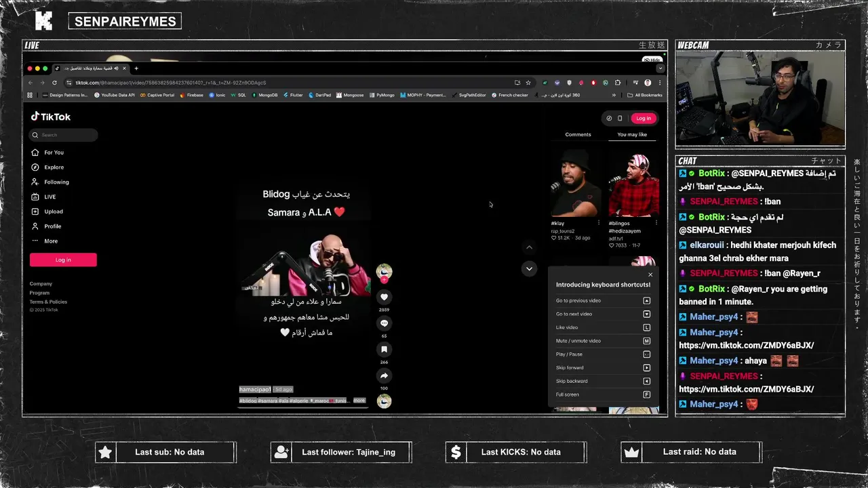Open the Flutter bookmark
Image resolution: width=868 pixels, height=488 pixels.
(293, 95)
